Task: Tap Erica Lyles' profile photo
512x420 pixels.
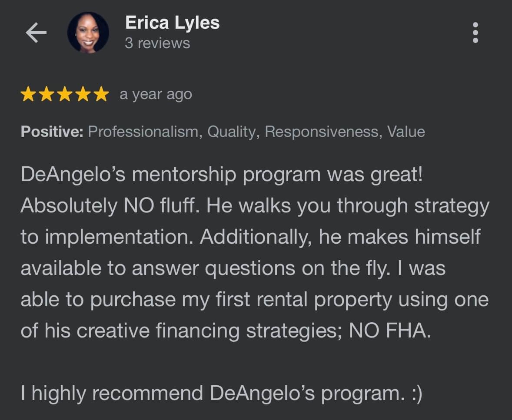Action: 88,33
